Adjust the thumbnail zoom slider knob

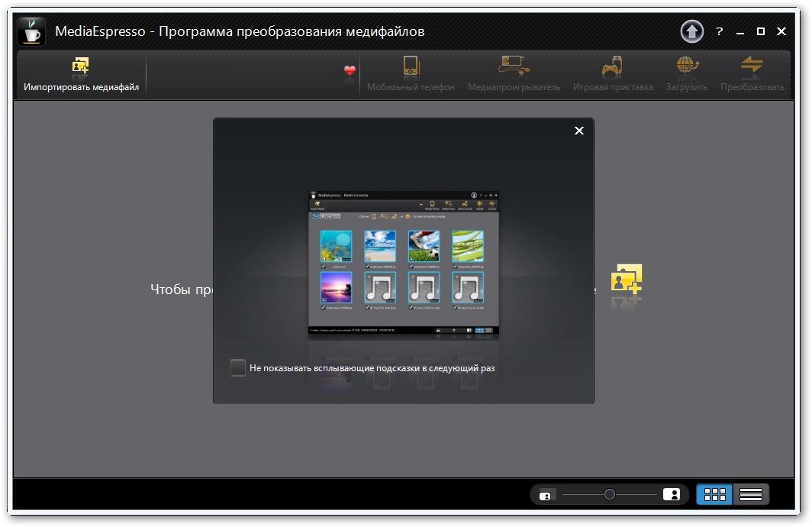pos(610,494)
